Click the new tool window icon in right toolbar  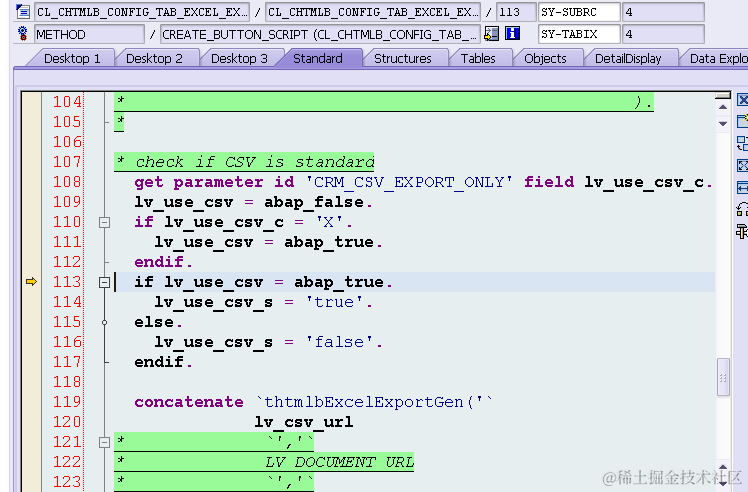[742, 121]
